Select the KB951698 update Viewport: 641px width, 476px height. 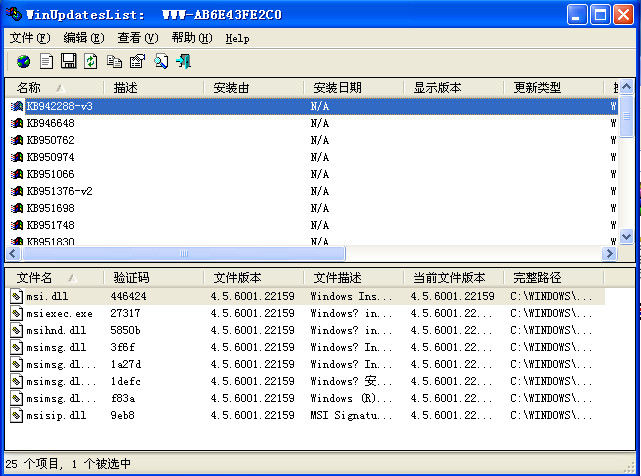(312, 208)
